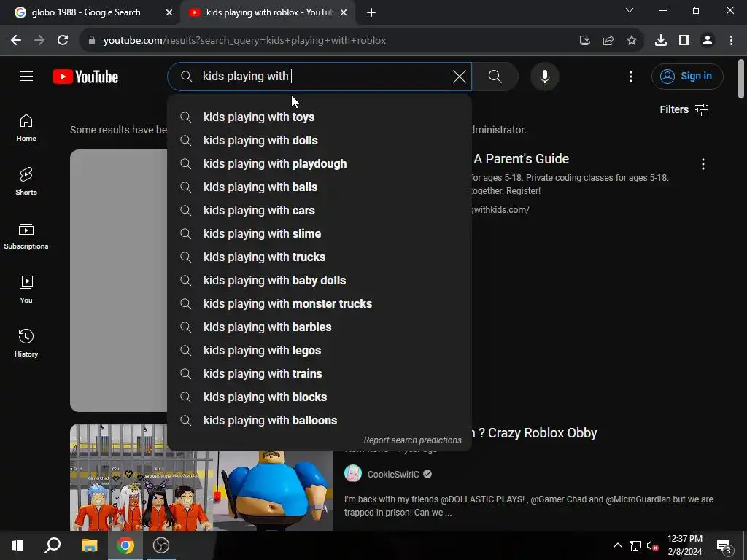Open the Chrome profile icon
This screenshot has height=560, width=747.
coord(708,41)
